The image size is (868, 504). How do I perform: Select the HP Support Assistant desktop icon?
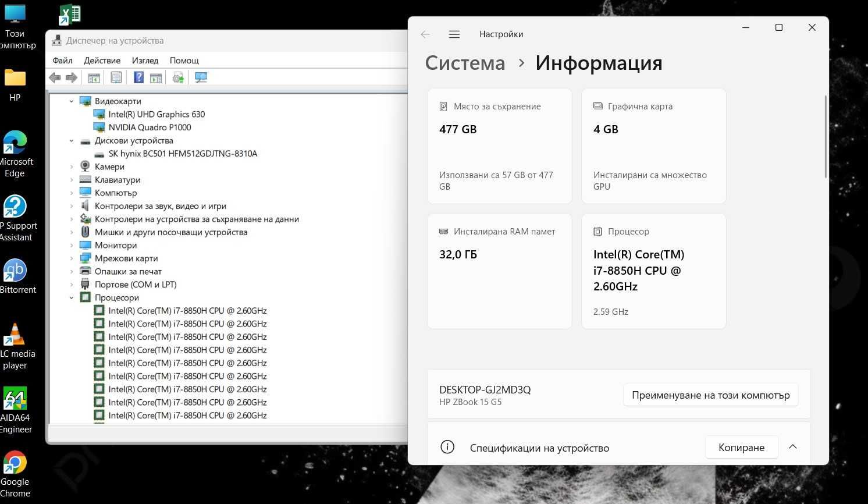point(16,218)
